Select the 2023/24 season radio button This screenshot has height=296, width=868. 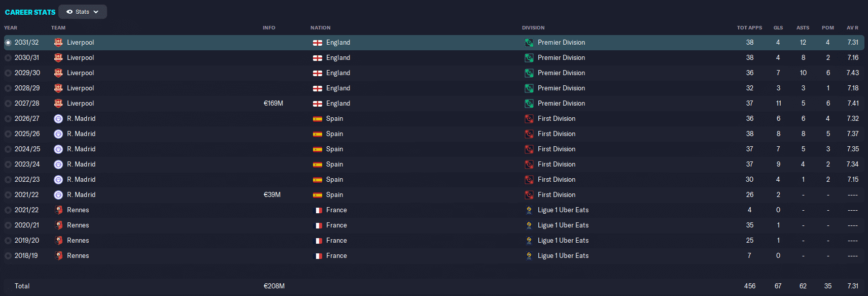click(x=8, y=165)
